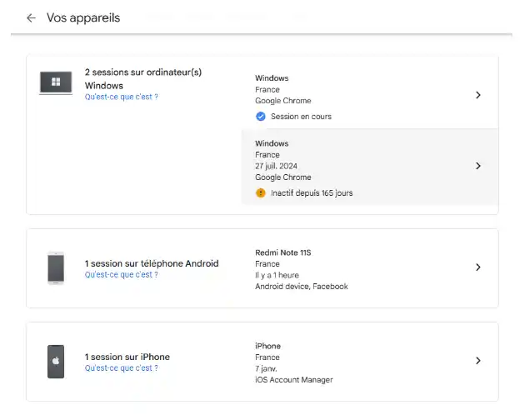
Task: Click the orange warning icon for inactive session
Action: pos(261,192)
